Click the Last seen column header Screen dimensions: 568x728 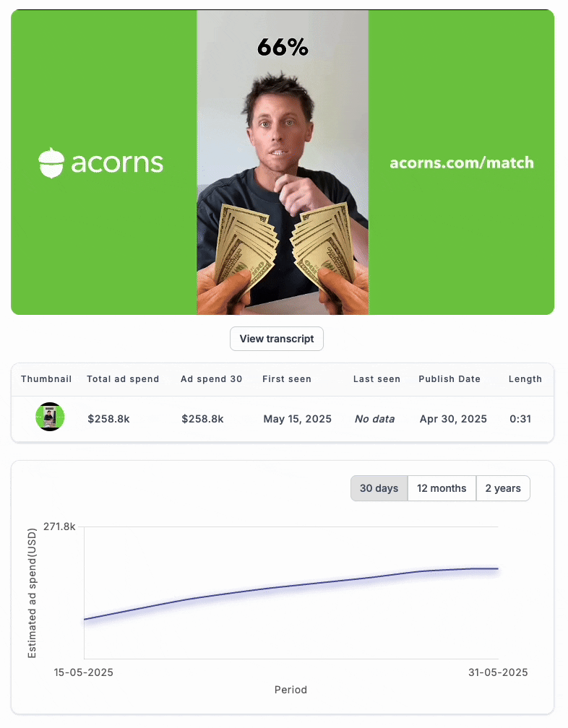pos(376,379)
